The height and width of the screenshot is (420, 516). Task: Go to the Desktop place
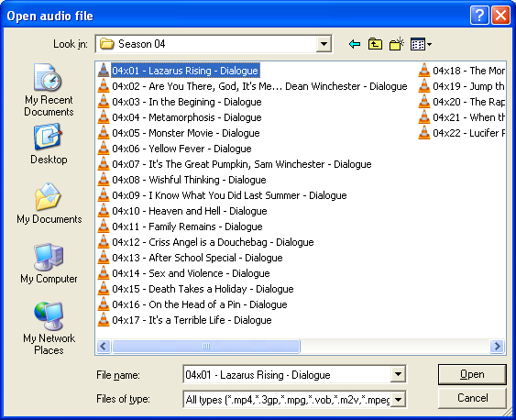49,144
